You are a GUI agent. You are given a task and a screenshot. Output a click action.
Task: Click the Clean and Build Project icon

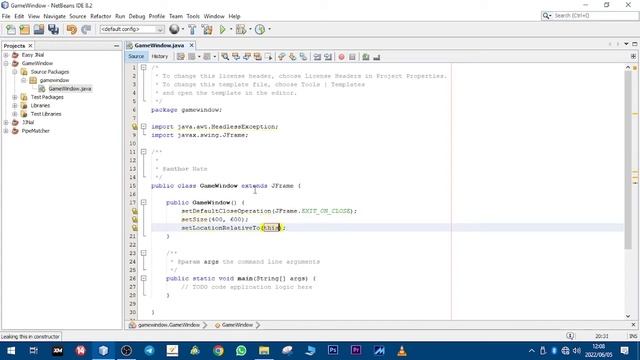pos(207,29)
